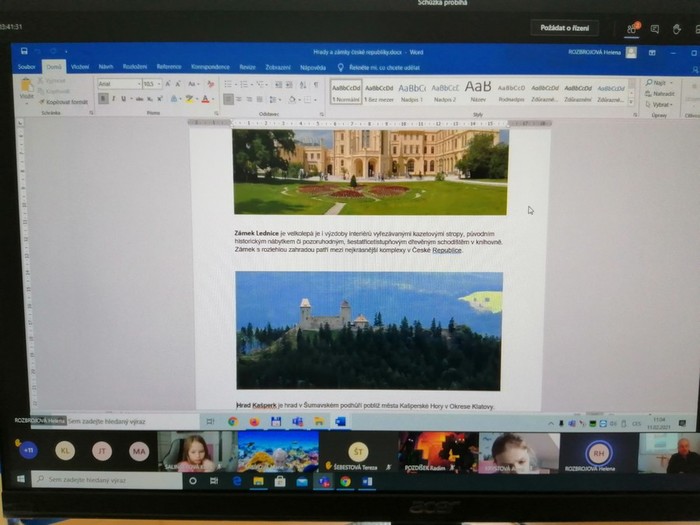Click the Word save icon

point(24,52)
